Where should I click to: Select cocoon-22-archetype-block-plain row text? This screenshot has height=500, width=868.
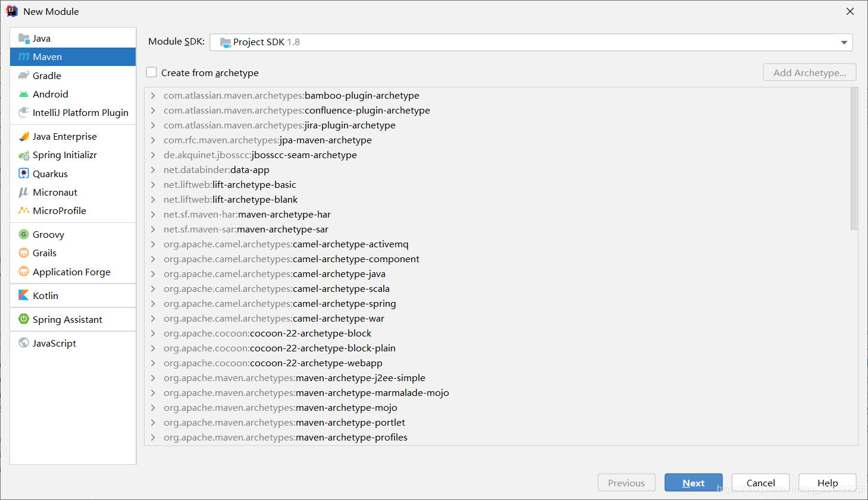pos(280,348)
